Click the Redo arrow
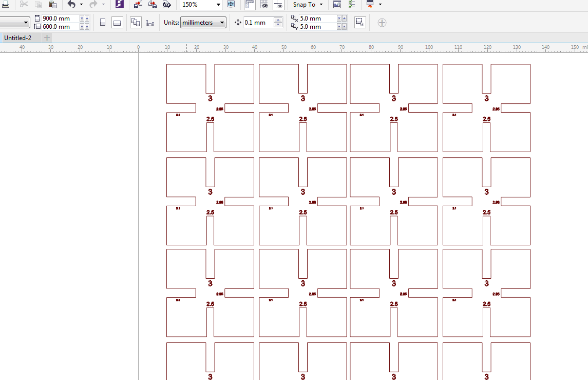 93,5
